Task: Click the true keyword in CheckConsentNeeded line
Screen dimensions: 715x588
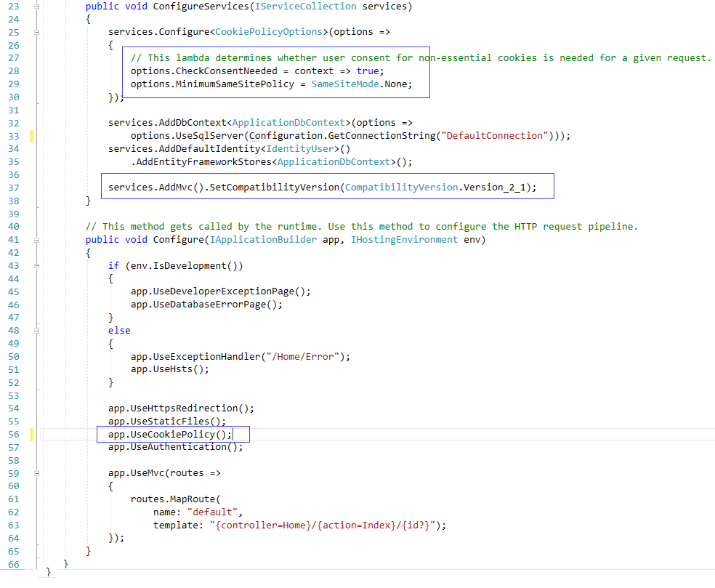Action: tap(368, 71)
